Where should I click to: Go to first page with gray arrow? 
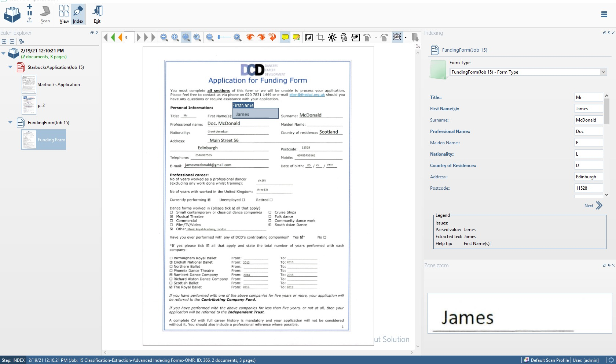coord(106,37)
